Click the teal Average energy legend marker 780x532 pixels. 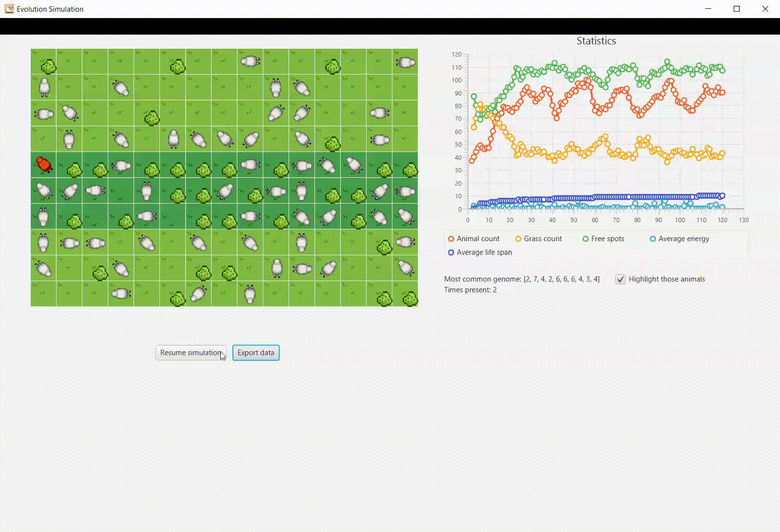(653, 239)
